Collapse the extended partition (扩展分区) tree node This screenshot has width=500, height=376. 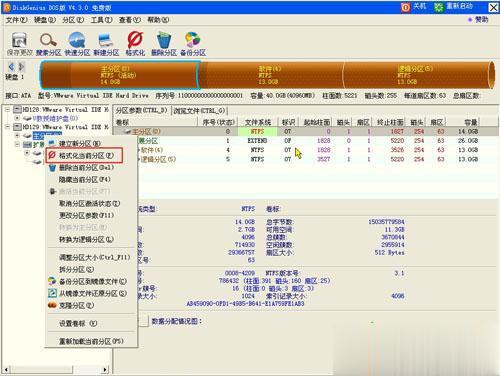point(17,144)
